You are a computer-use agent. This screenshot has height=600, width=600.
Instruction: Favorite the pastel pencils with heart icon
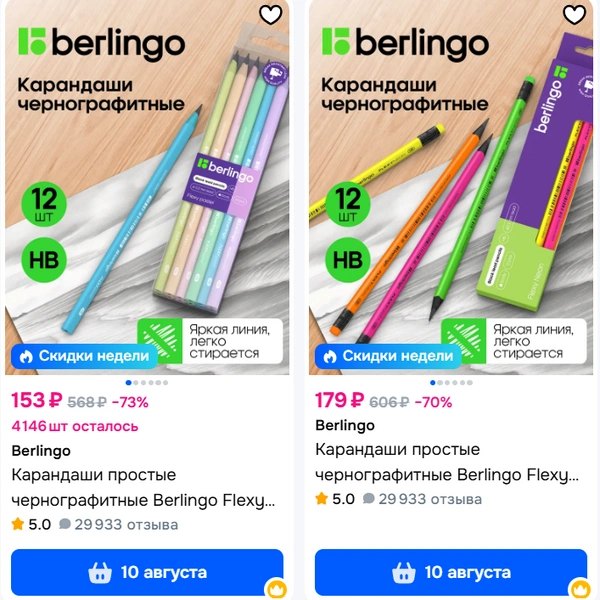click(271, 15)
